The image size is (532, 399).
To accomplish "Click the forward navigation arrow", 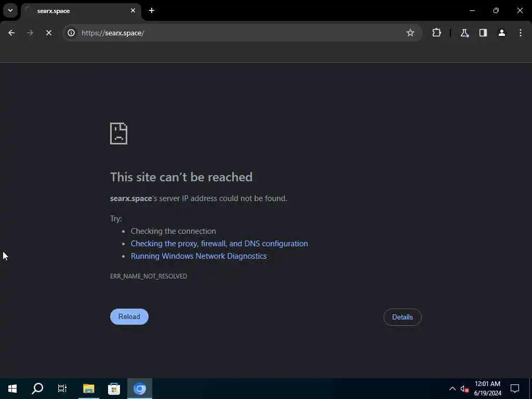I will point(30,33).
